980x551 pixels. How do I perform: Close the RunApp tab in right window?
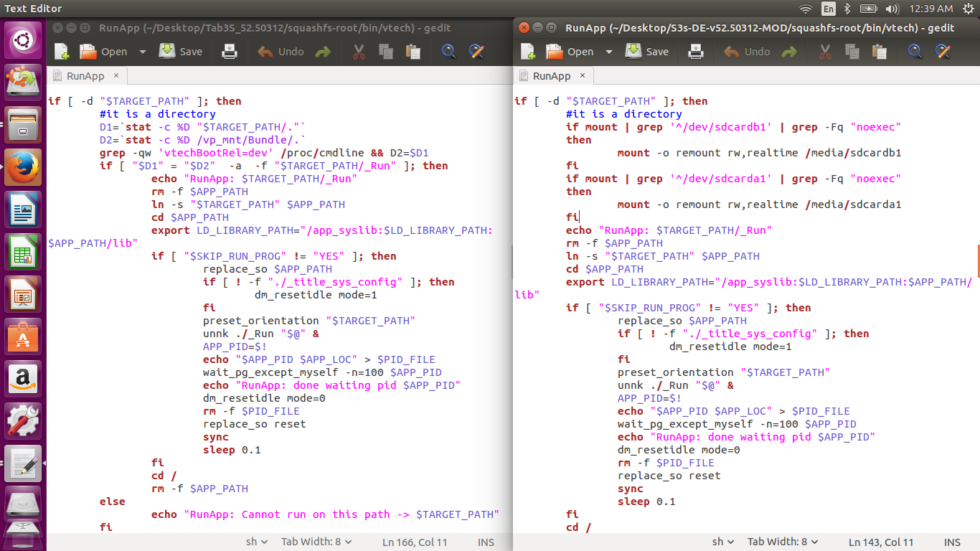click(x=583, y=75)
